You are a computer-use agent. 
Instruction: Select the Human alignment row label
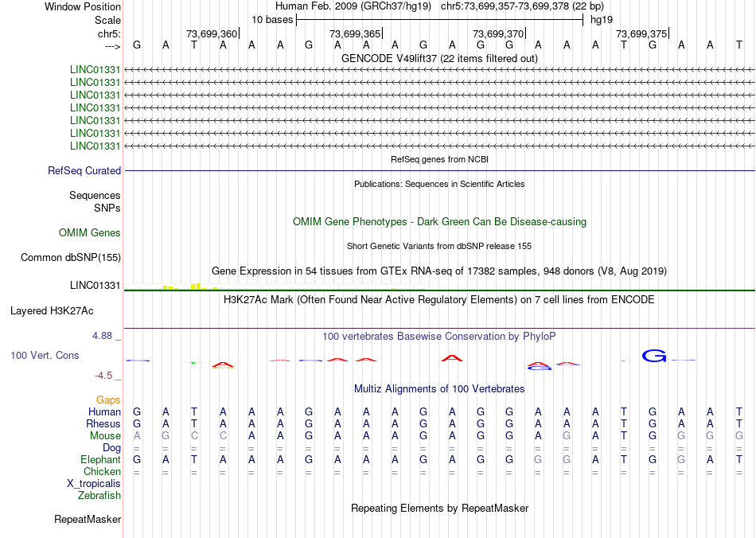[104, 411]
